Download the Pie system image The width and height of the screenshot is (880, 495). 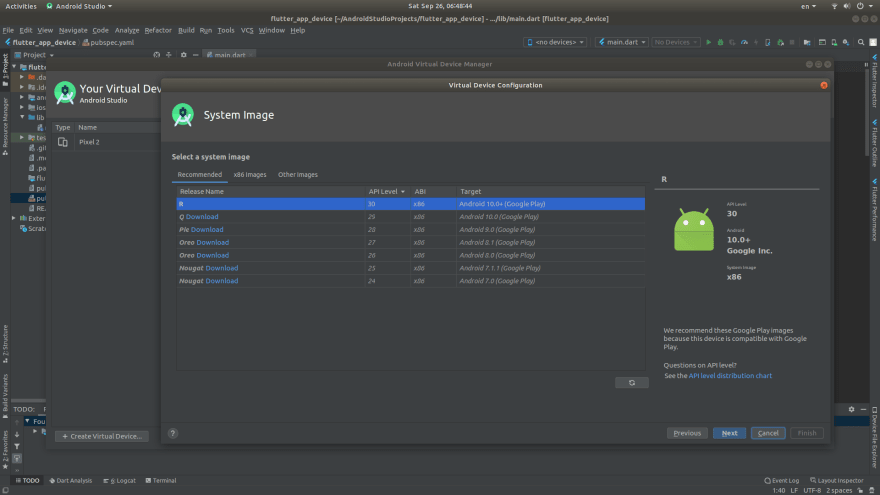[207, 230]
